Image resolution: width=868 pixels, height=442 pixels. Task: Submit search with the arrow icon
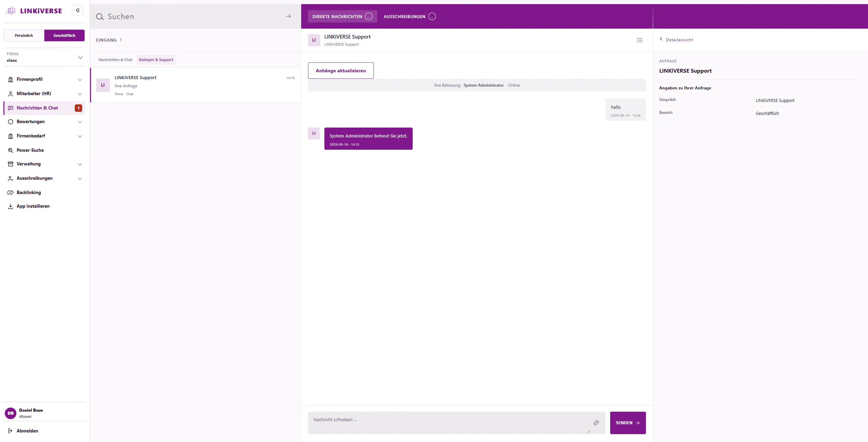[x=289, y=16]
